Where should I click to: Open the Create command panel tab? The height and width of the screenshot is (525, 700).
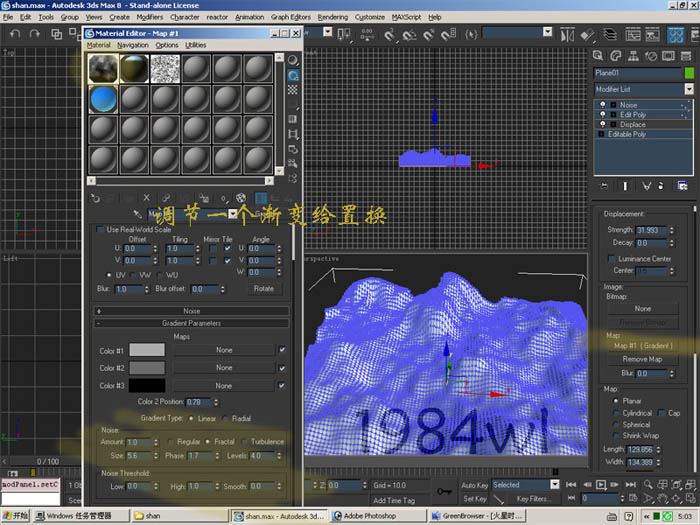coord(598,56)
